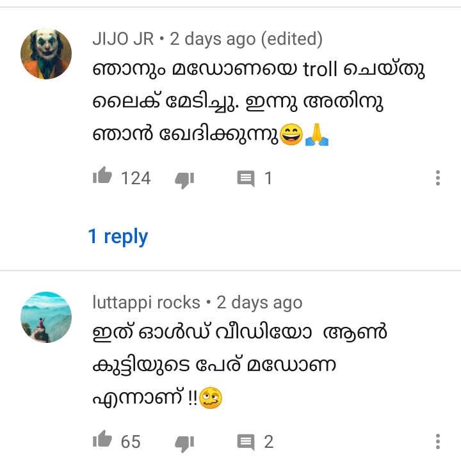This screenshot has width=461, height=476.
Task: Dislike luttappi rocks' comment with thumbs down
Action: point(184,443)
